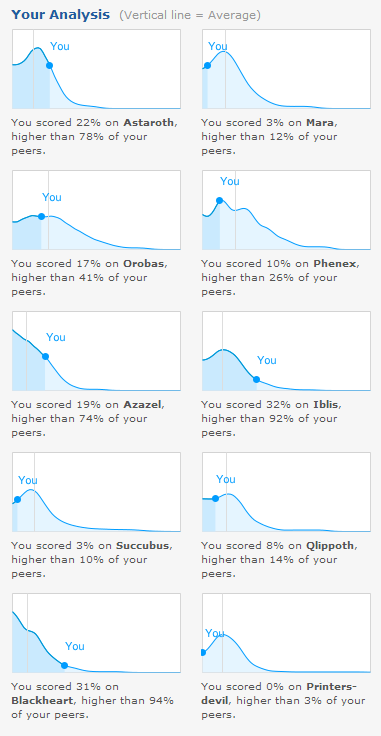This screenshot has height=736, width=381.
Task: Click the You dot on Succubus chart
Action: coord(17,499)
